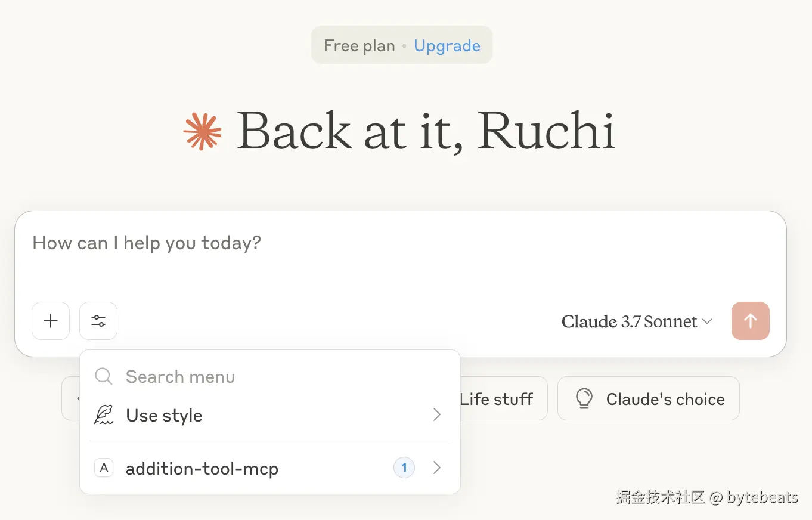Viewport: 812px width, 520px height.
Task: Send message with the orange arrow button
Action: point(751,321)
